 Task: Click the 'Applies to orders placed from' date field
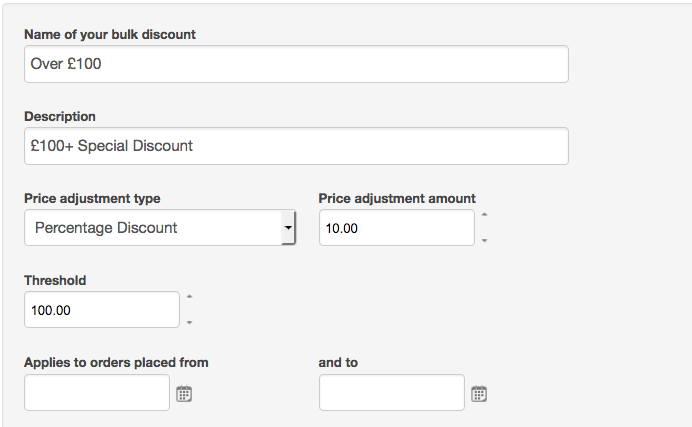[x=97, y=393]
